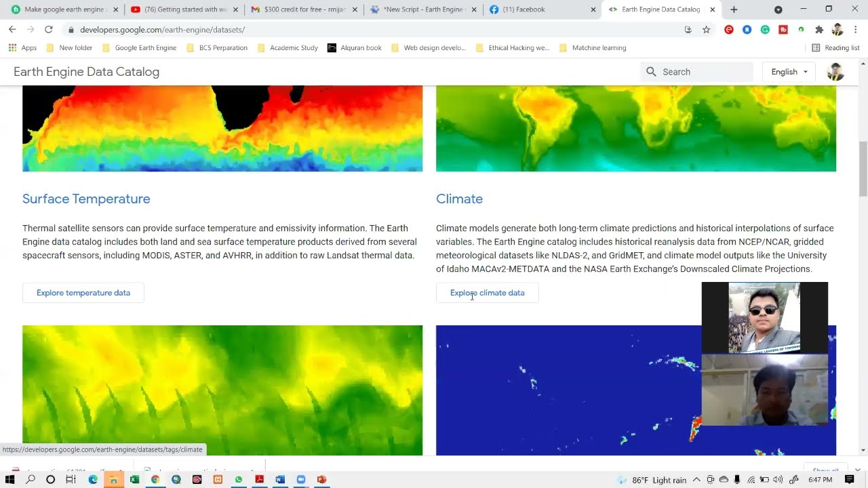The image size is (868, 488).
Task: Open the 'Climate' heading link
Action: click(459, 199)
